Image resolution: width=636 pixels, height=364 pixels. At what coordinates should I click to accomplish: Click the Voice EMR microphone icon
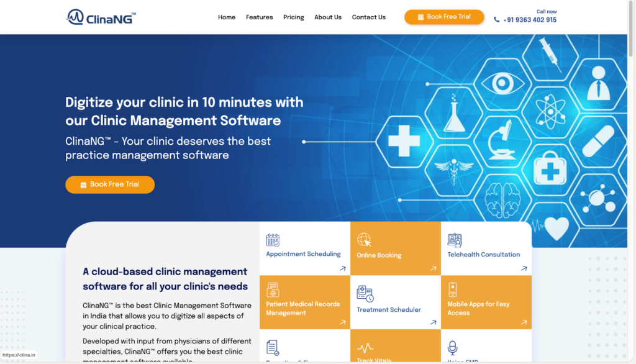453,347
